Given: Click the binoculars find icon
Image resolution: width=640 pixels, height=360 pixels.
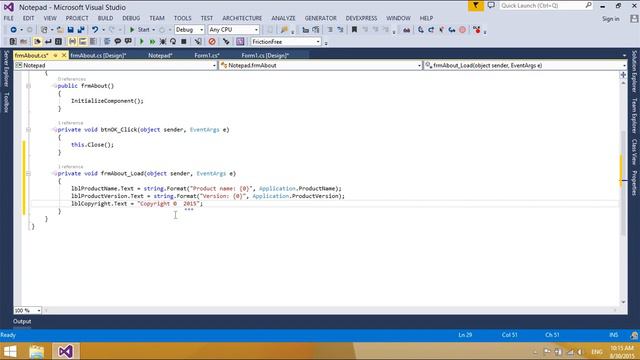Looking at the screenshot, I should click(x=407, y=30).
